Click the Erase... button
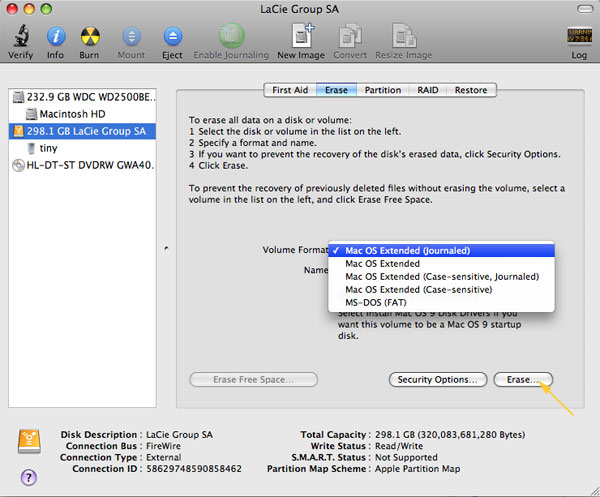The image size is (600, 497). point(523,380)
